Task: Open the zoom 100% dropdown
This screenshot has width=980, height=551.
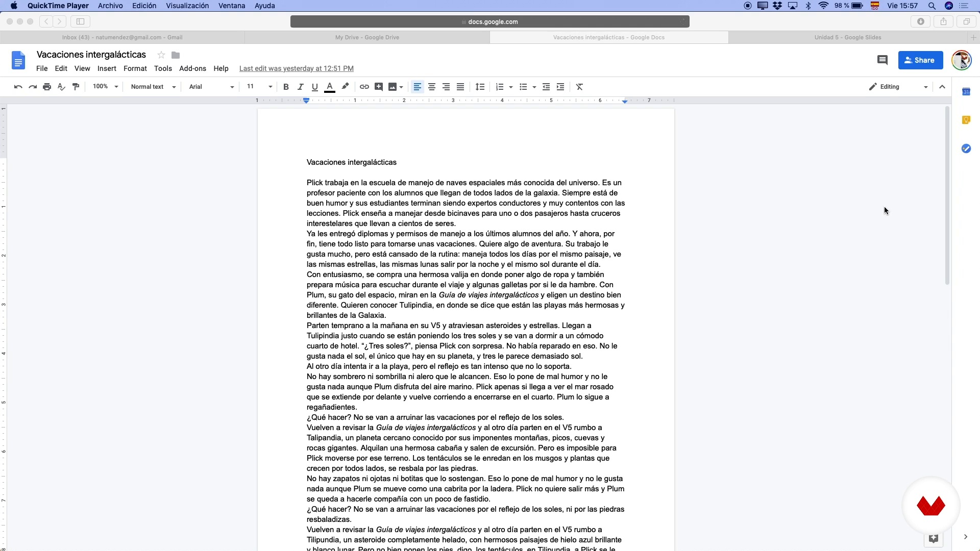Action: pyautogui.click(x=105, y=87)
